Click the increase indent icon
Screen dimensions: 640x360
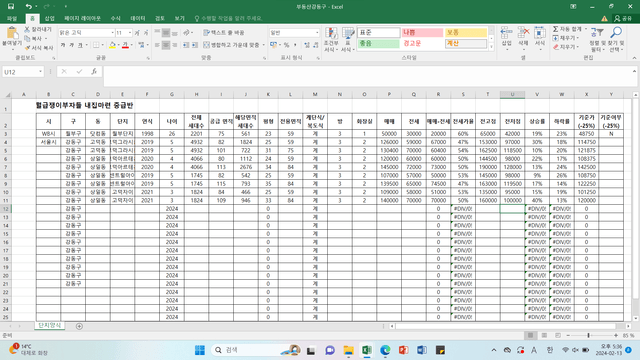pyautogui.click(x=195, y=45)
